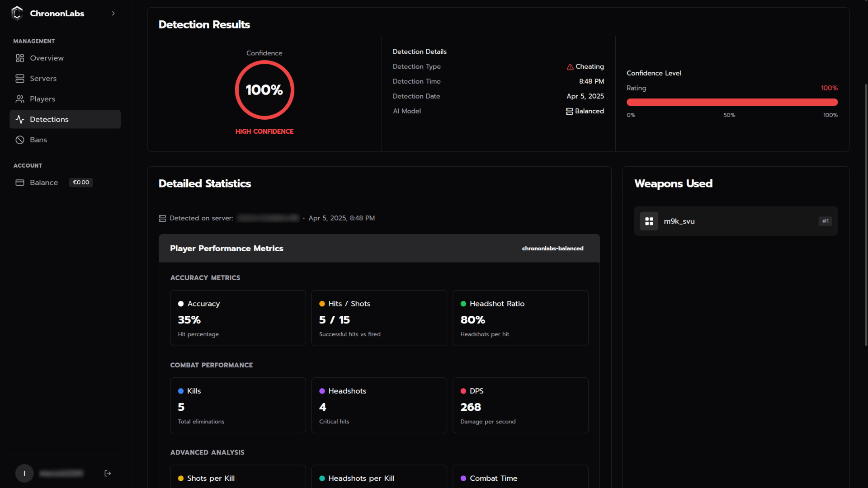Click the server icon before 'Detected on server'

click(x=162, y=218)
